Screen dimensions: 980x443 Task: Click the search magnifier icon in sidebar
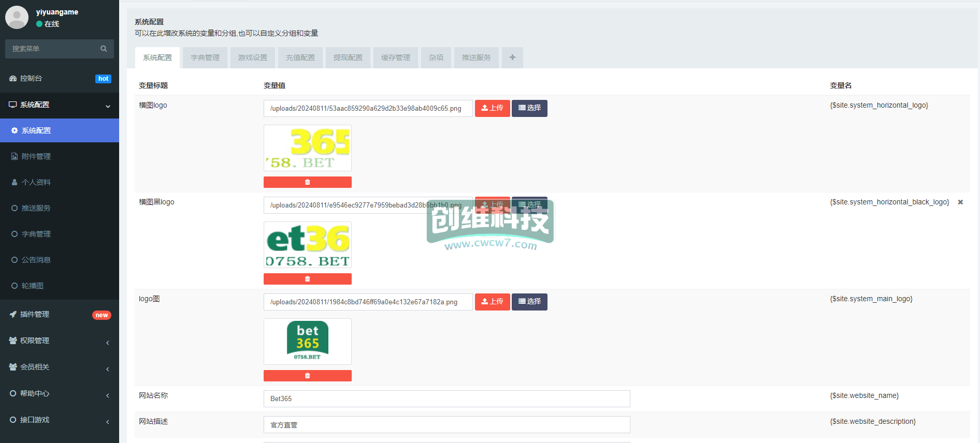coord(104,49)
